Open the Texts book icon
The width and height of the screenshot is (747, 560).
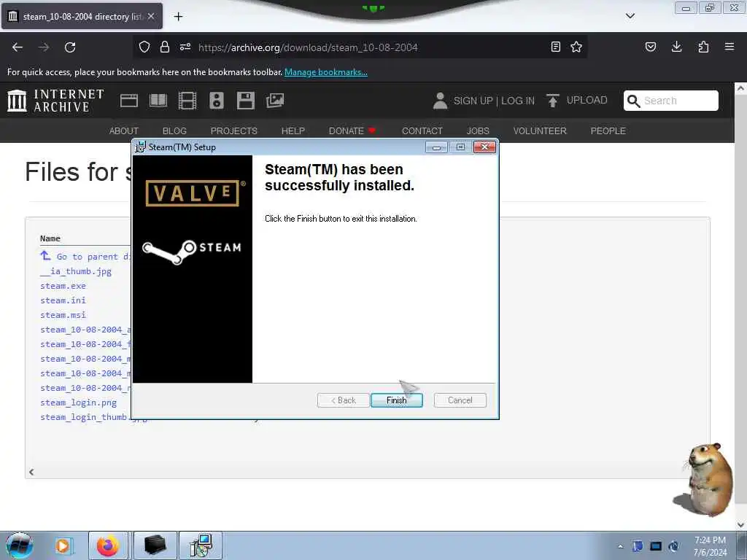coord(158,101)
